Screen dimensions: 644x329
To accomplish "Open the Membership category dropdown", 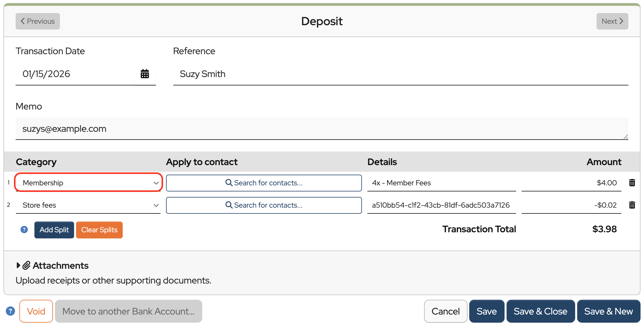I will pyautogui.click(x=88, y=183).
